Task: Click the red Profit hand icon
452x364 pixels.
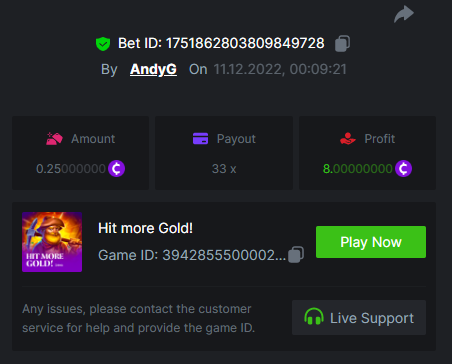Action: (x=348, y=139)
